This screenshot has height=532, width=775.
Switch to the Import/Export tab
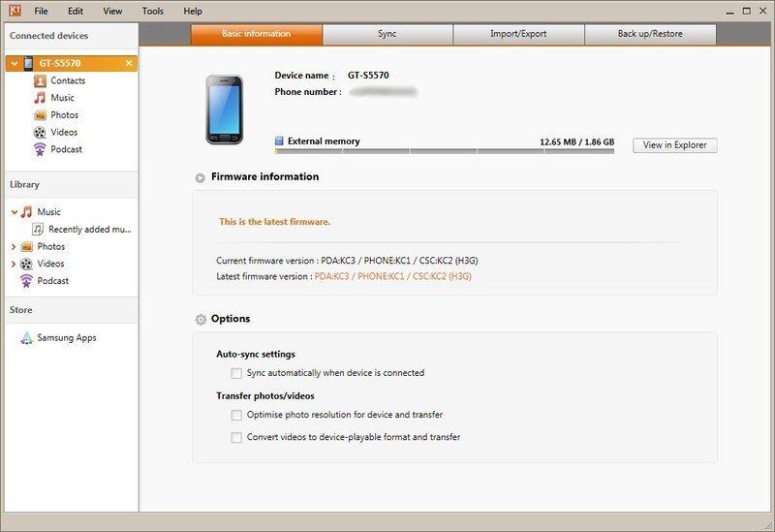[518, 34]
